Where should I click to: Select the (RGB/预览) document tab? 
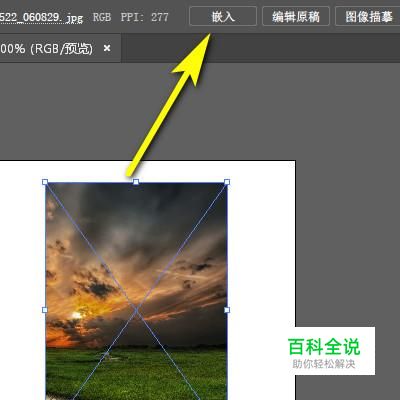[x=60, y=48]
